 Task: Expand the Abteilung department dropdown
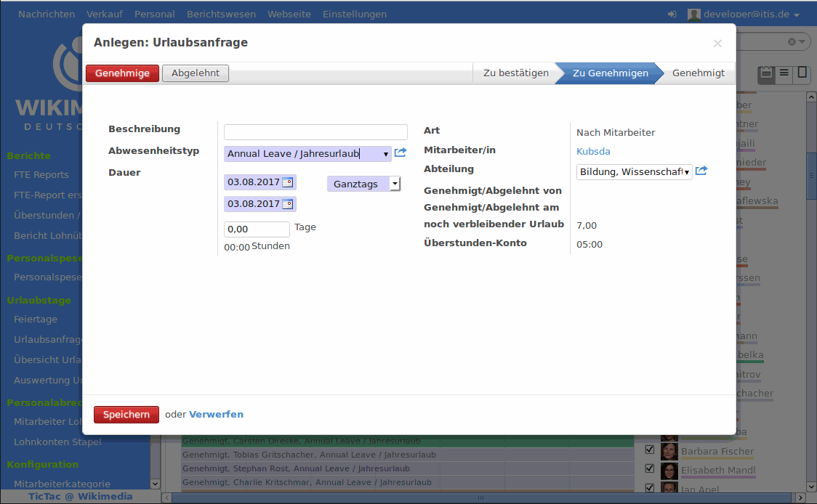(x=686, y=172)
